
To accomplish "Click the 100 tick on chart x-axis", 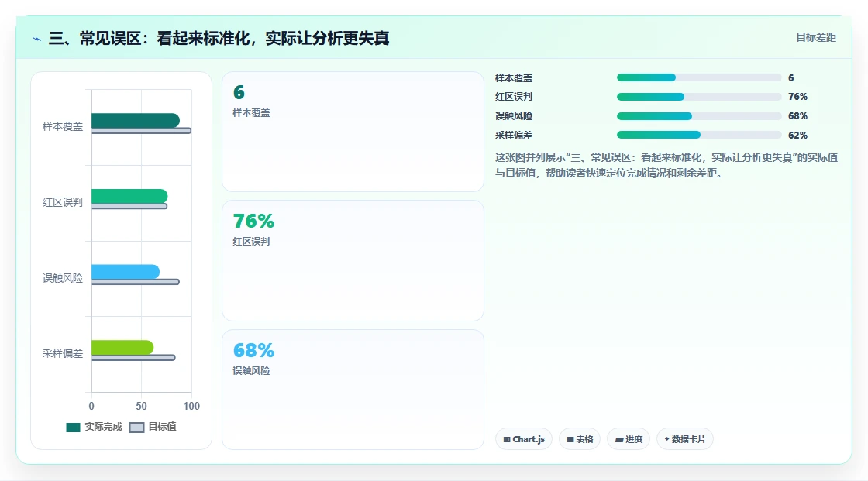I will click(191, 407).
